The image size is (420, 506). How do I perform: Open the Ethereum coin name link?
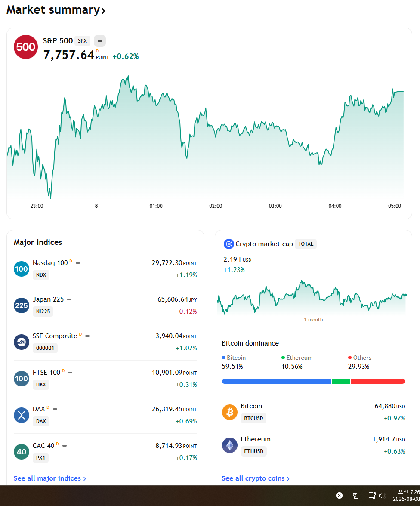(x=256, y=439)
